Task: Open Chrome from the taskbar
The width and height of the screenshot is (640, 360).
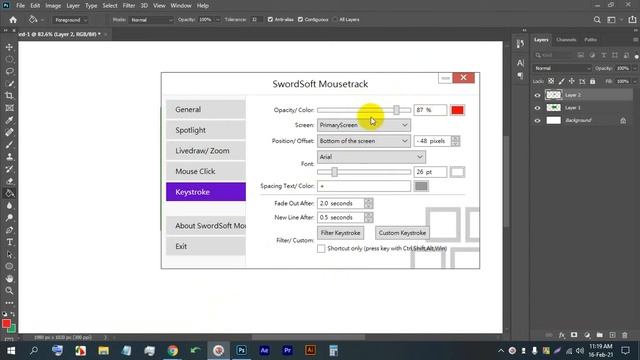Action: pos(173,350)
